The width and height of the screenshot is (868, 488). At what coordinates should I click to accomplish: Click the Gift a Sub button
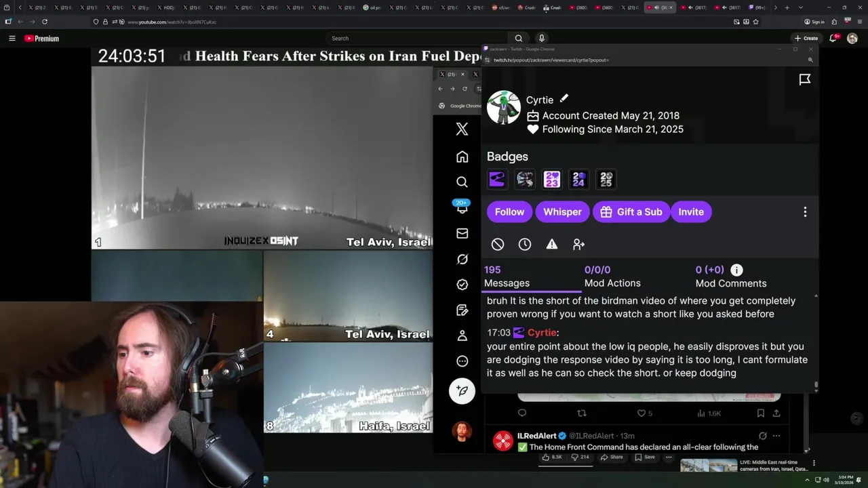coord(631,212)
